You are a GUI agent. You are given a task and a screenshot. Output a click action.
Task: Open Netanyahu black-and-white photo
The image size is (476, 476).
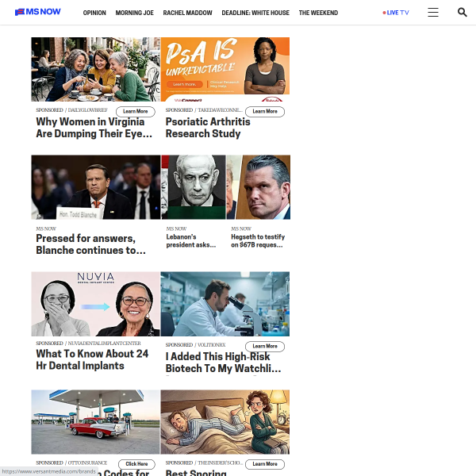194,187
